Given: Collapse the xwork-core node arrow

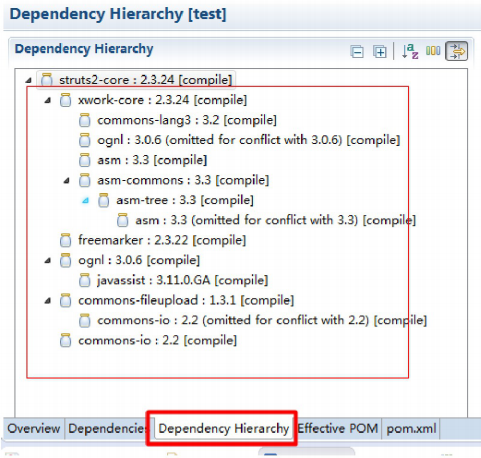Looking at the screenshot, I should 48,100.
